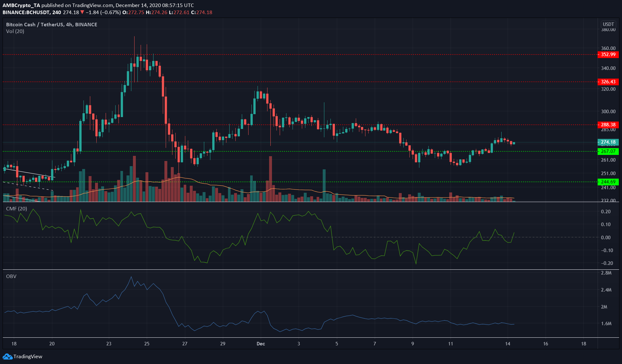Click the USDT currency label
The height and width of the screenshot is (364, 622).
608,24
